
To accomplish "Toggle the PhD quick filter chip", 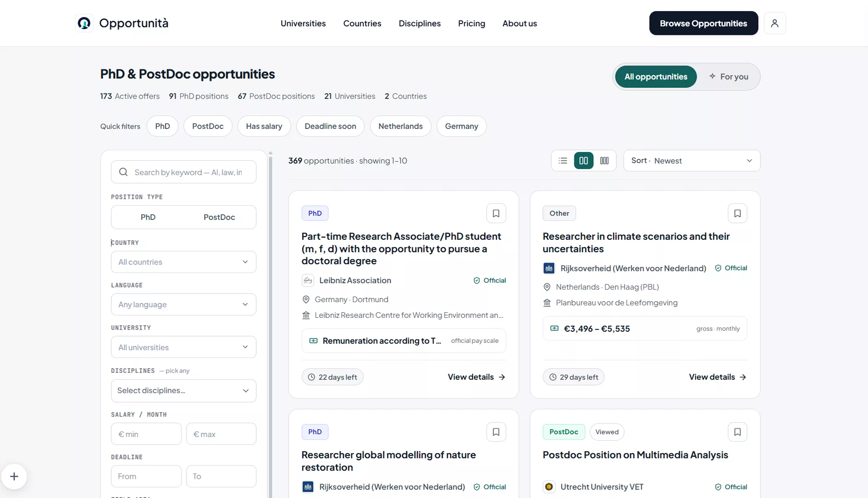I will [x=163, y=126].
